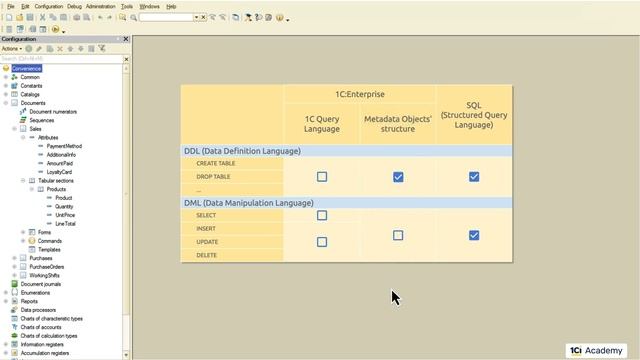
Task: Click the Paste toolbar icon
Action: [63, 18]
